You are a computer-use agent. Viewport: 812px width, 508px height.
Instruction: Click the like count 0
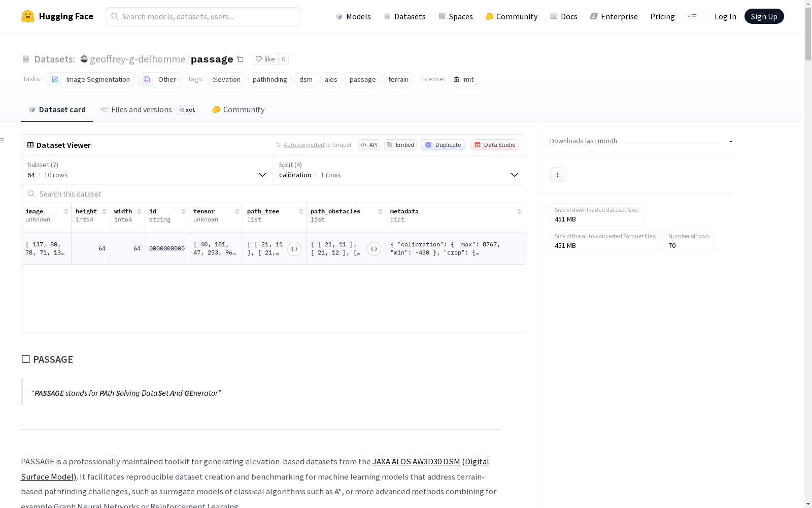(x=284, y=59)
